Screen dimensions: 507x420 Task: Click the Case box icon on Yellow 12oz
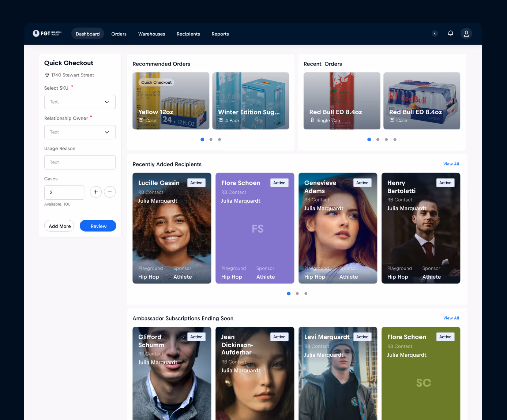[141, 120]
